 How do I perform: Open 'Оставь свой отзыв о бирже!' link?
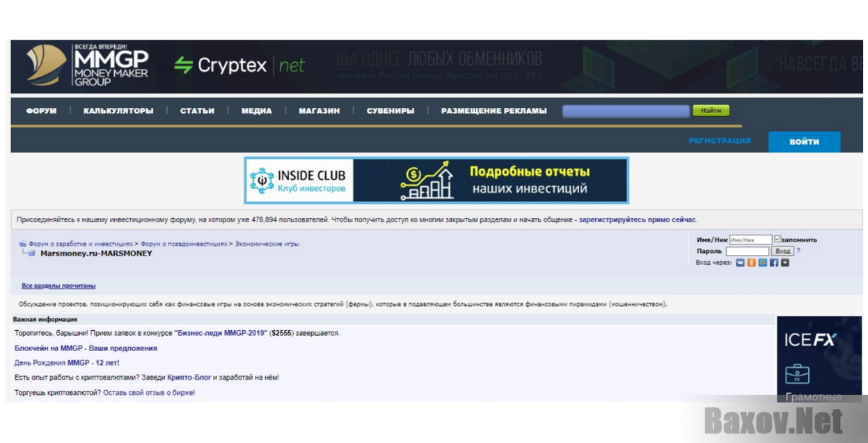149,393
